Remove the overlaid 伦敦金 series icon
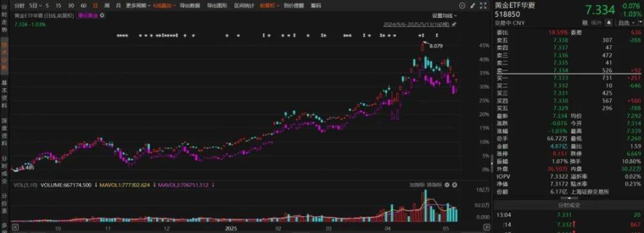This screenshot has width=644, height=233. (x=103, y=15)
